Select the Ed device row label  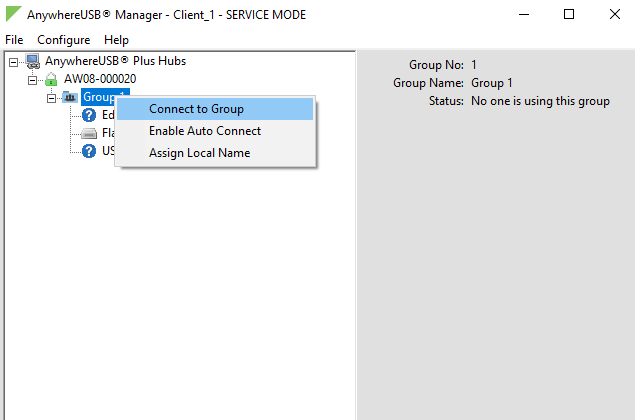pos(108,115)
